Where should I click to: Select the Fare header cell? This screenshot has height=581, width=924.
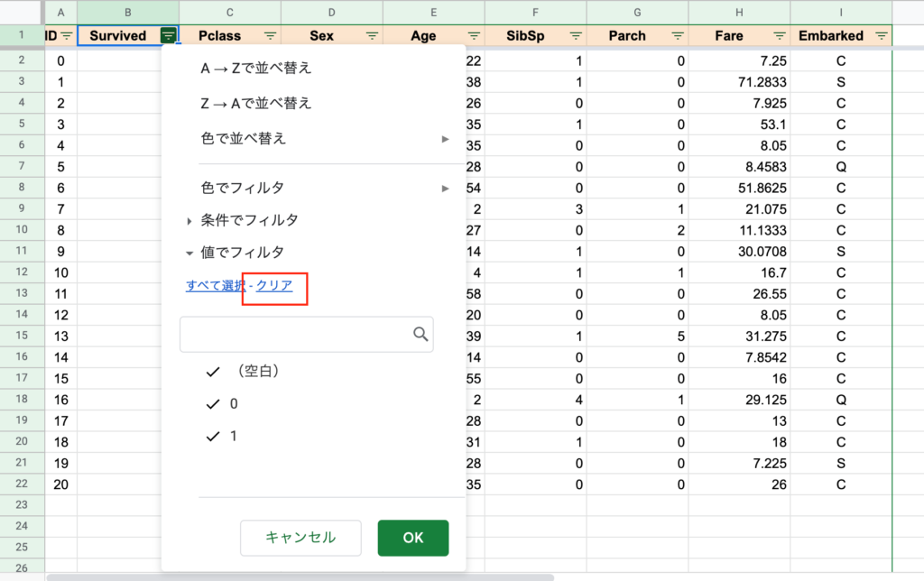click(739, 36)
